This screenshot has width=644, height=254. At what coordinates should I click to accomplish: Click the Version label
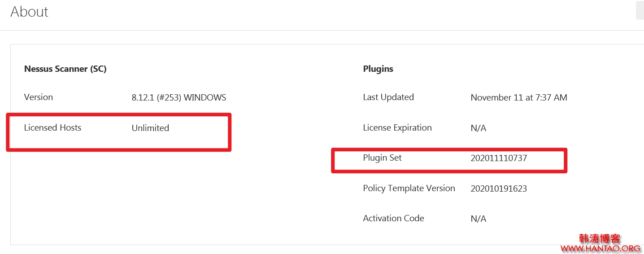pyautogui.click(x=39, y=97)
